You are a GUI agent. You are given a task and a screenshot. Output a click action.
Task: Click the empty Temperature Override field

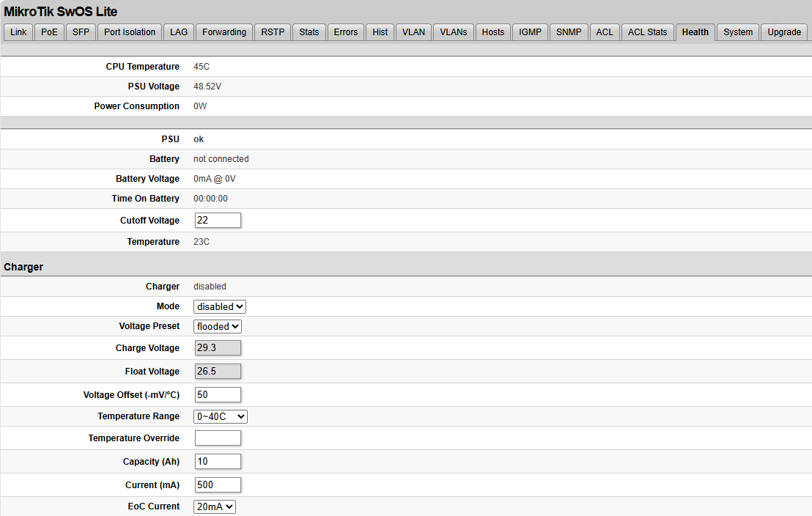[x=218, y=438]
